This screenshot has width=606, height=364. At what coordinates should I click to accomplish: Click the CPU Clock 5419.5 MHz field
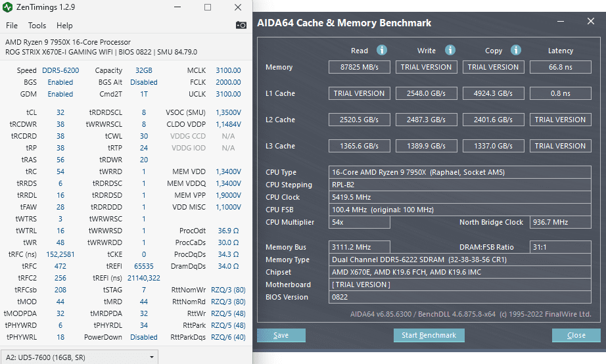(x=460, y=197)
